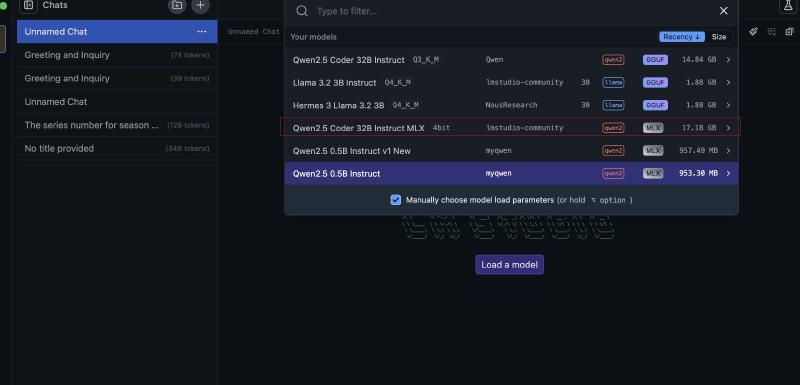The image size is (800, 385).
Task: Select Qwen2.5 Coder 32B Instruct Q3_K_M model
Action: (x=511, y=60)
